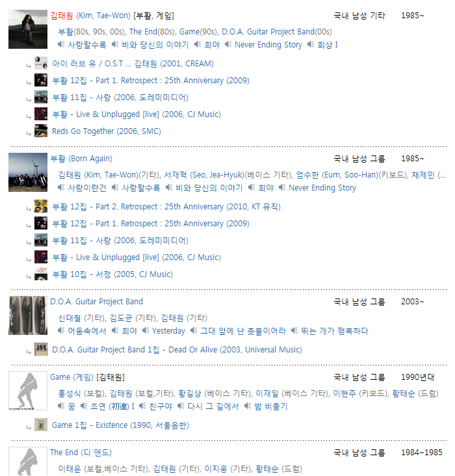Play the 어둠속에서 preview icon
This screenshot has height=476, width=455.
61,330
